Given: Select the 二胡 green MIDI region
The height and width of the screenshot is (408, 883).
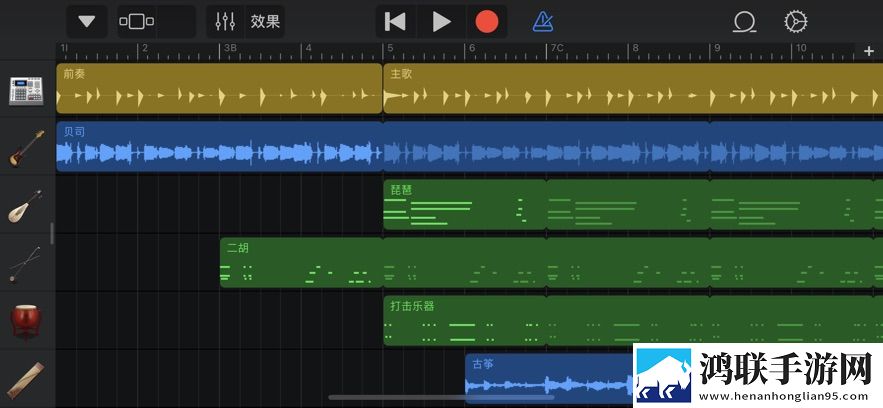Looking at the screenshot, I should point(301,262).
